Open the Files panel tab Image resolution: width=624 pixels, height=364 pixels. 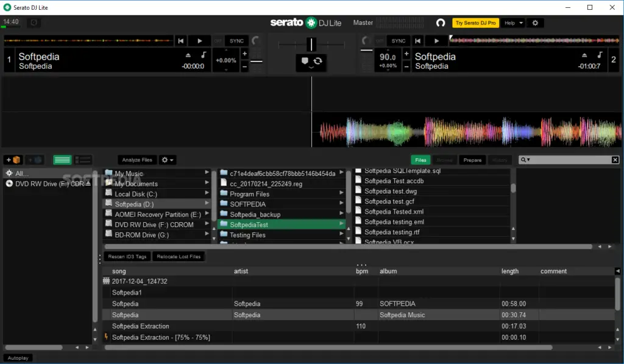420,159
